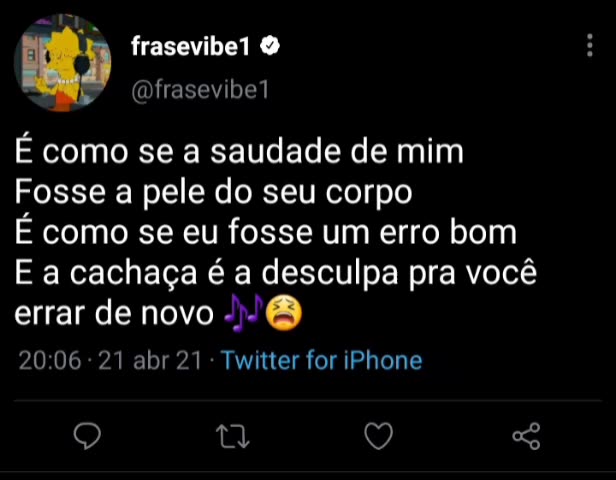Open the frasevibe1 display name profile
This screenshot has width=616, height=480.
pos(190,46)
